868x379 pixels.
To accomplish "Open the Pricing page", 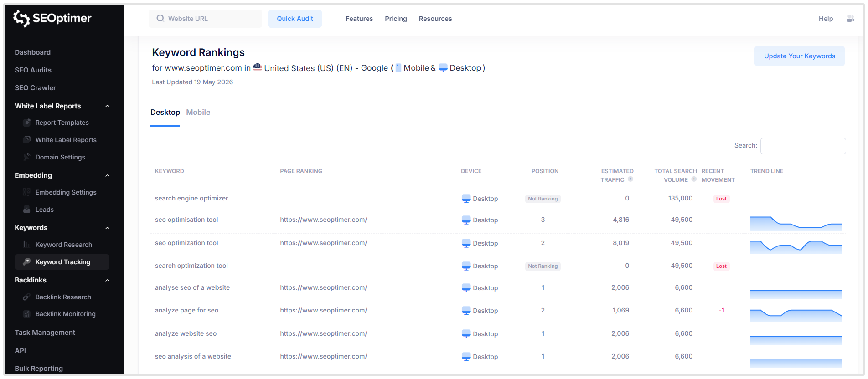I will pyautogui.click(x=396, y=19).
